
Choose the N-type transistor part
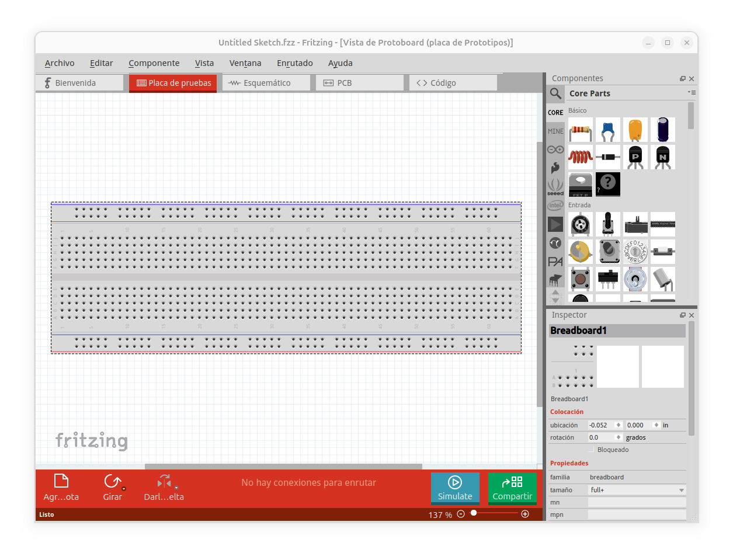(662, 157)
